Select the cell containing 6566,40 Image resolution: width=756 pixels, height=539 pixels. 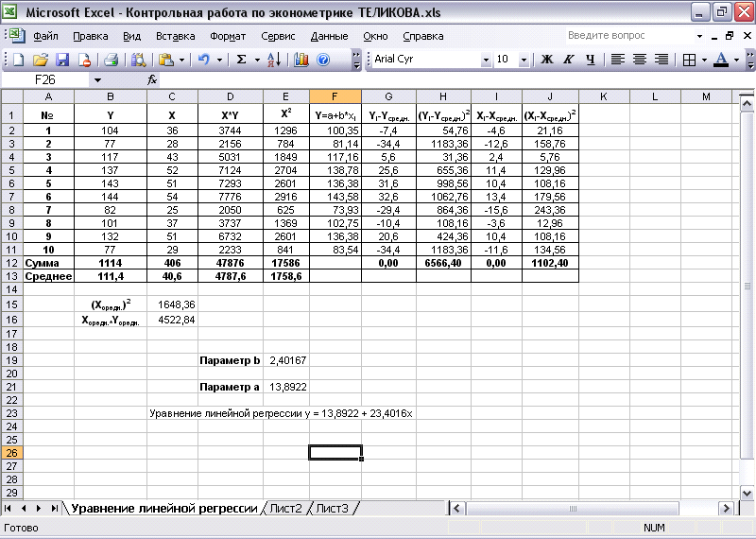(443, 263)
